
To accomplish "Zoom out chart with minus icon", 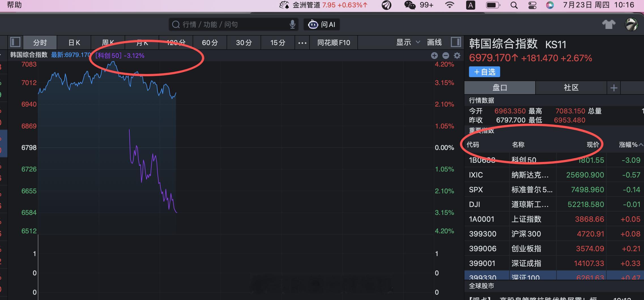I will tap(445, 56).
